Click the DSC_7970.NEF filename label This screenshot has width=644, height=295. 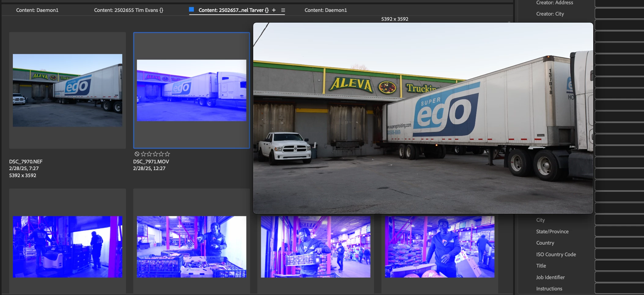pos(26,162)
